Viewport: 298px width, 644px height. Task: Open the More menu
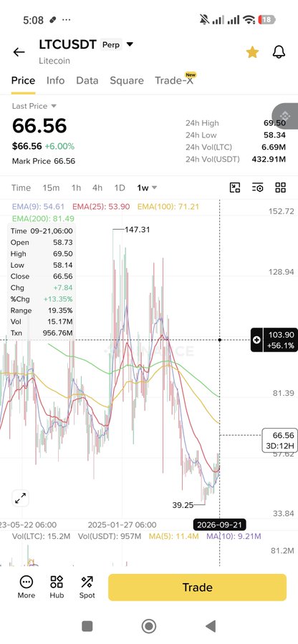(x=27, y=587)
